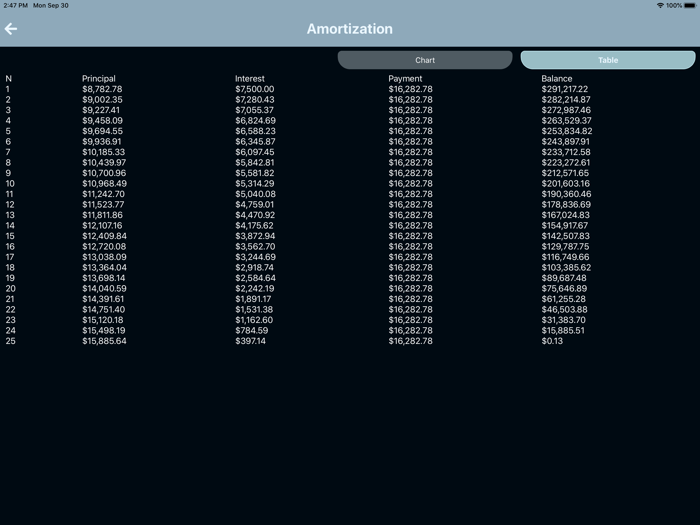
Task: Select interest value $4,175.62
Action: [x=254, y=225]
